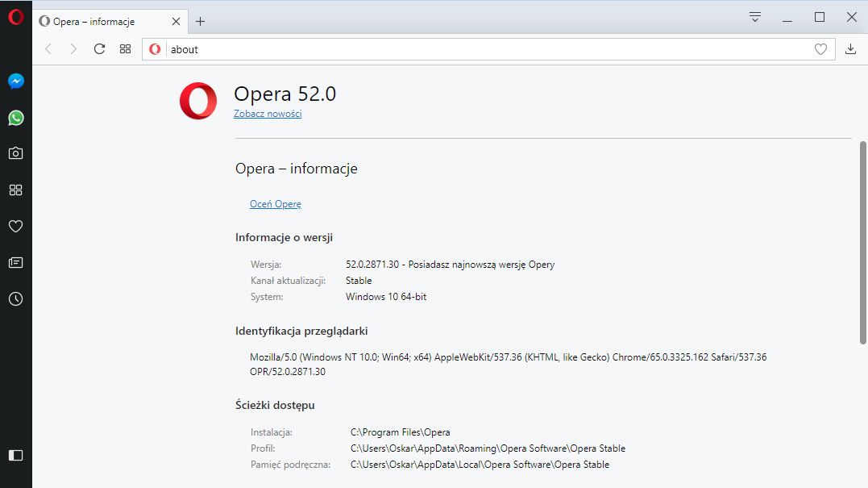Click the vertical page scrollbar
868x488 pixels.
862,243
